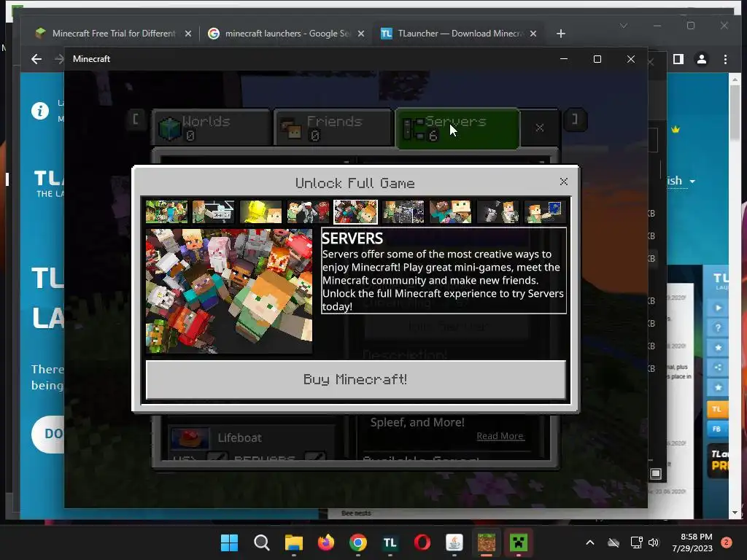The image size is (747, 560).
Task: Open the notification center badge
Action: tap(727, 542)
